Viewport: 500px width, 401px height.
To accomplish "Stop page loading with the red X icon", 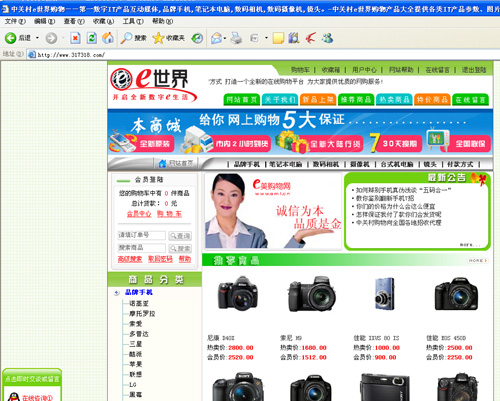I will (75, 38).
